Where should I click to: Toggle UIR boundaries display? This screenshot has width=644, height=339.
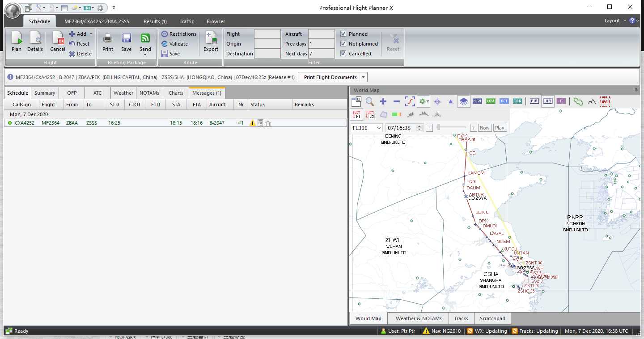tap(547, 101)
